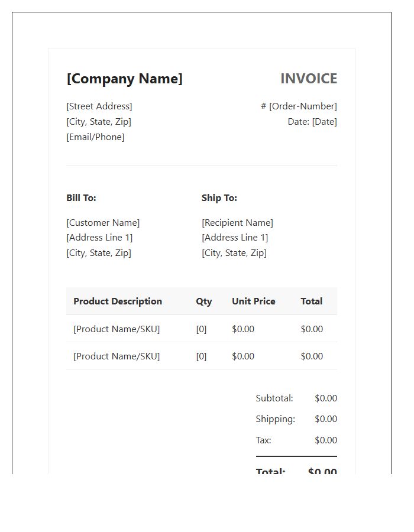414x532 pixels.
Task: Click the second row's total $0.00
Action: click(312, 356)
